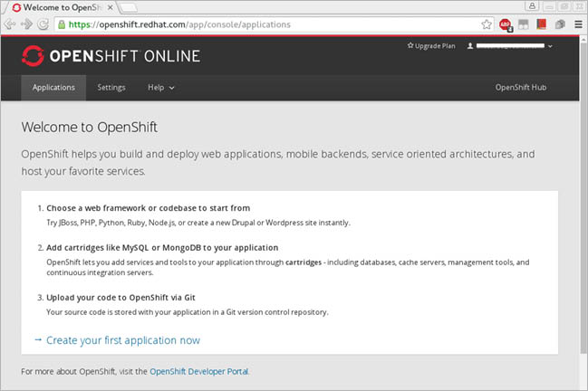Click the browser forward arrow
588x391 pixels.
(26, 24)
